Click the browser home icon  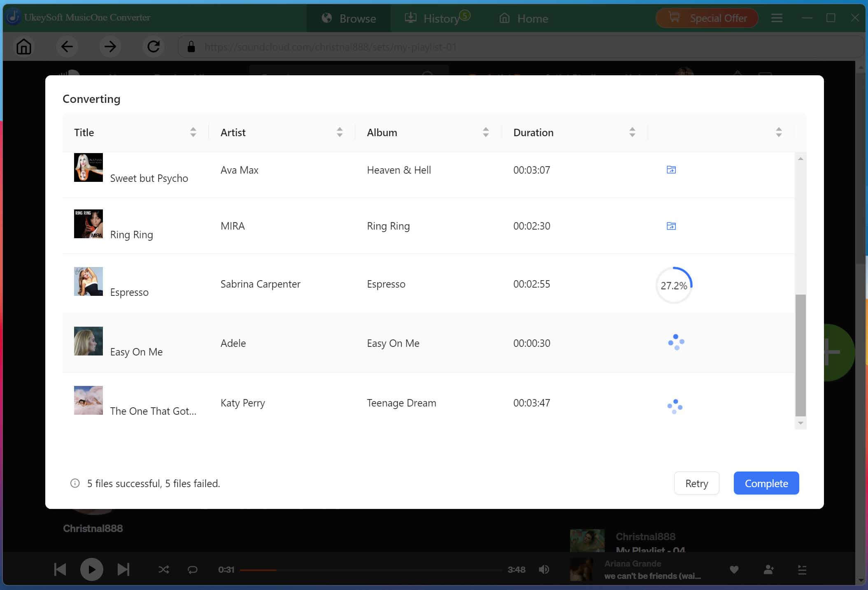24,46
